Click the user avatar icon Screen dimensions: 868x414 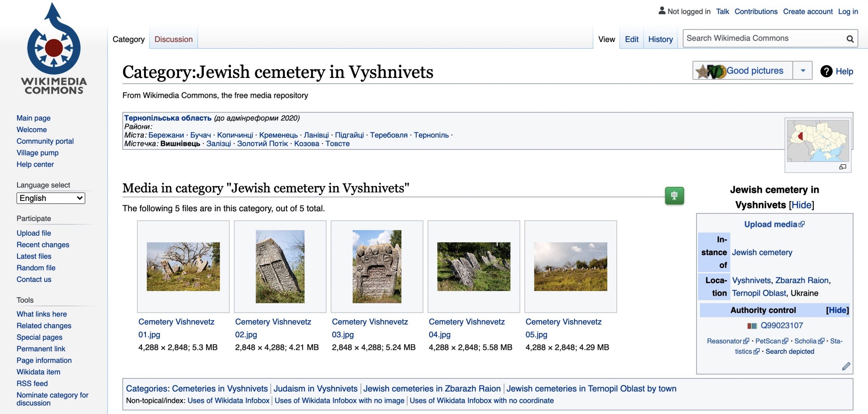pos(662,11)
